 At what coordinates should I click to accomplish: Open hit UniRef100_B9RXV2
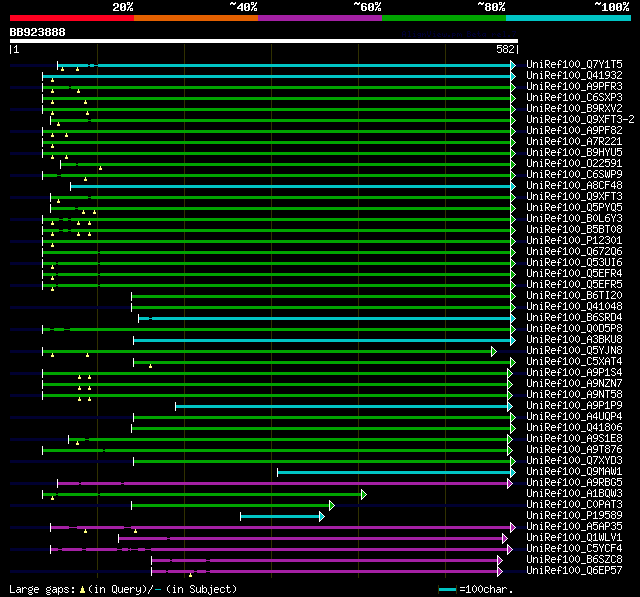pyautogui.click(x=574, y=109)
